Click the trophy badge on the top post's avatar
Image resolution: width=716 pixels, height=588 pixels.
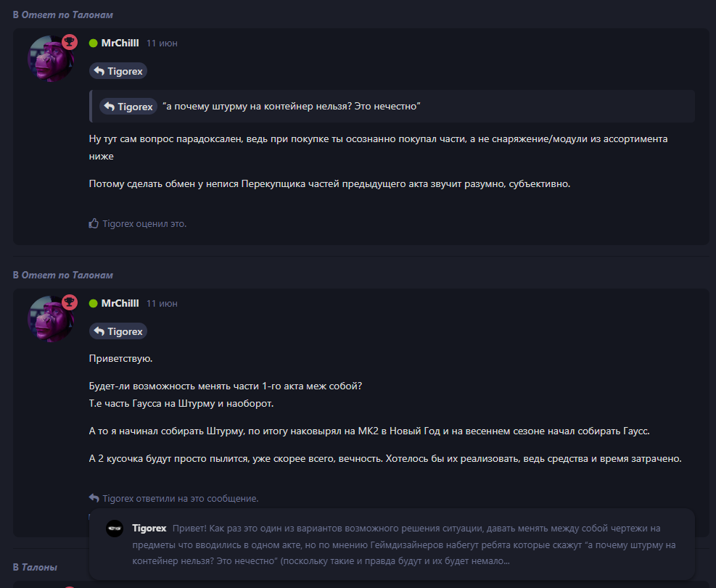click(70, 42)
